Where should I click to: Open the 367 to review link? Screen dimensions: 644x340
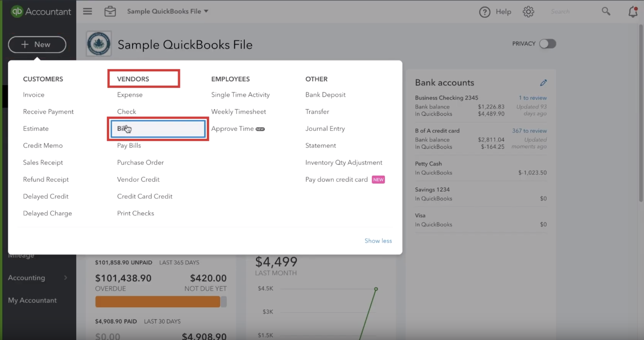tap(529, 131)
